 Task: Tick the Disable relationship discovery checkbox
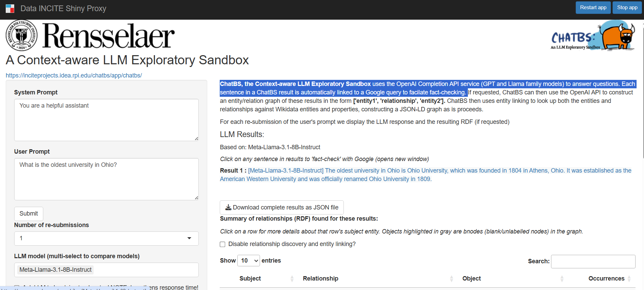tap(222, 244)
